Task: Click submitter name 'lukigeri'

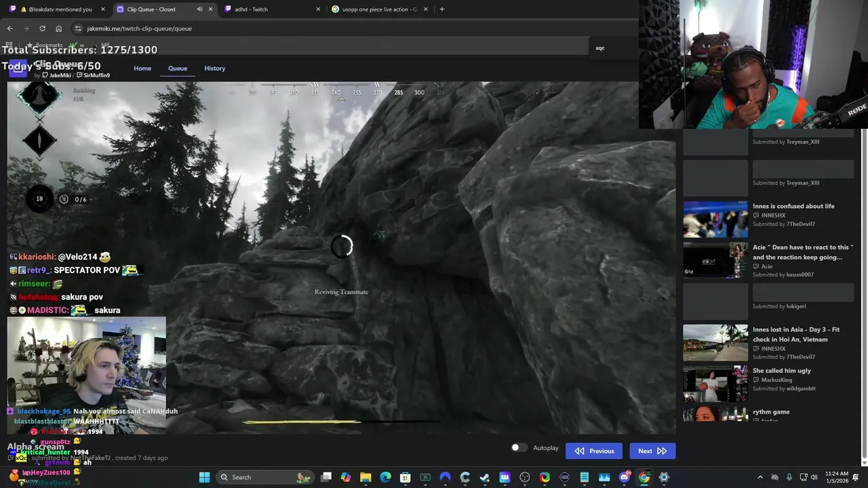Action: point(796,306)
